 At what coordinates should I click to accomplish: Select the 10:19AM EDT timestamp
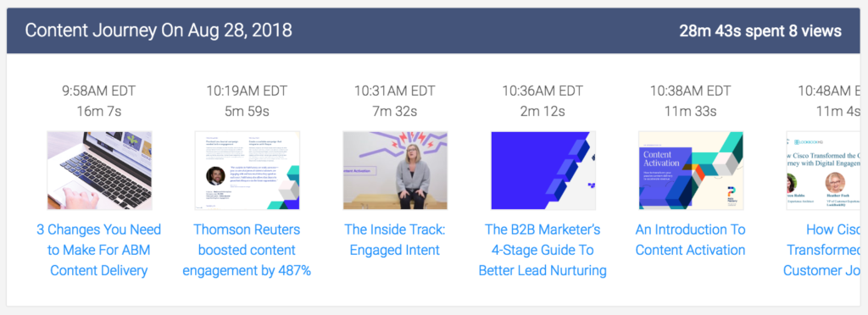247,91
